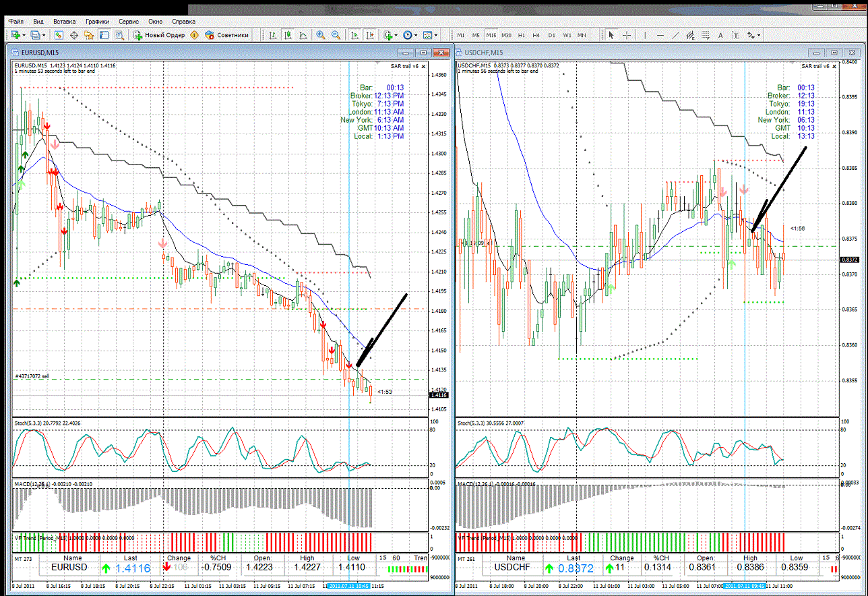Switch chart to Candlesticks style
This screenshot has height=596, width=868.
pyautogui.click(x=288, y=34)
